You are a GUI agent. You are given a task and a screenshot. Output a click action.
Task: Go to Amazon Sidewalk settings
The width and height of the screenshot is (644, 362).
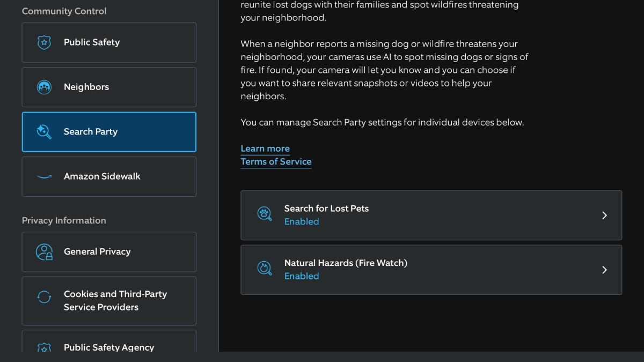(x=109, y=176)
